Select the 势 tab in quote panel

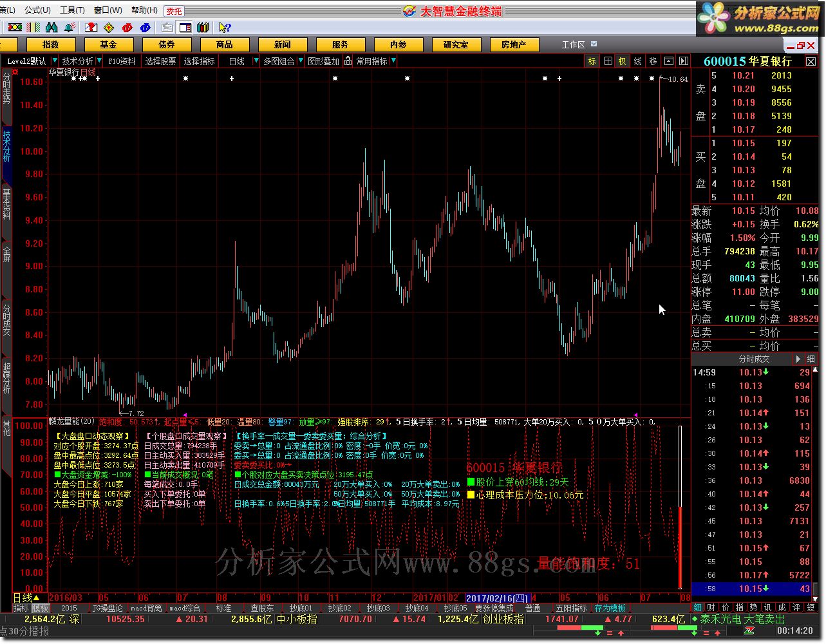click(754, 607)
